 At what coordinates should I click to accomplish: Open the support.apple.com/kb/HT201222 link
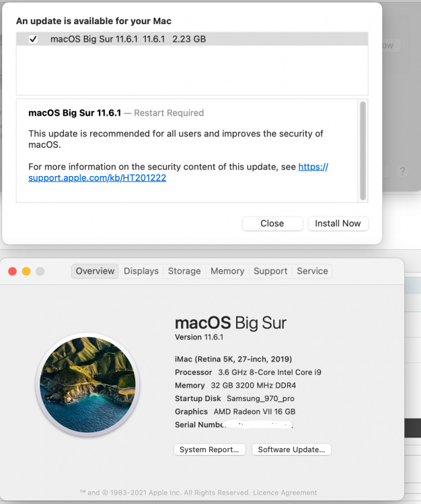[97, 178]
